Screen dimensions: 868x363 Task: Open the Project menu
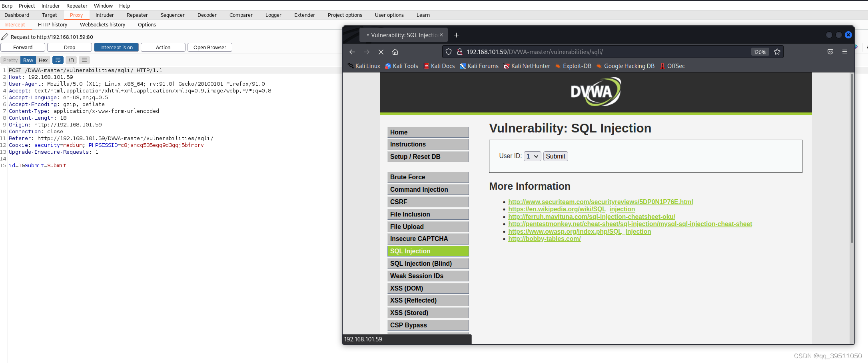click(x=27, y=6)
